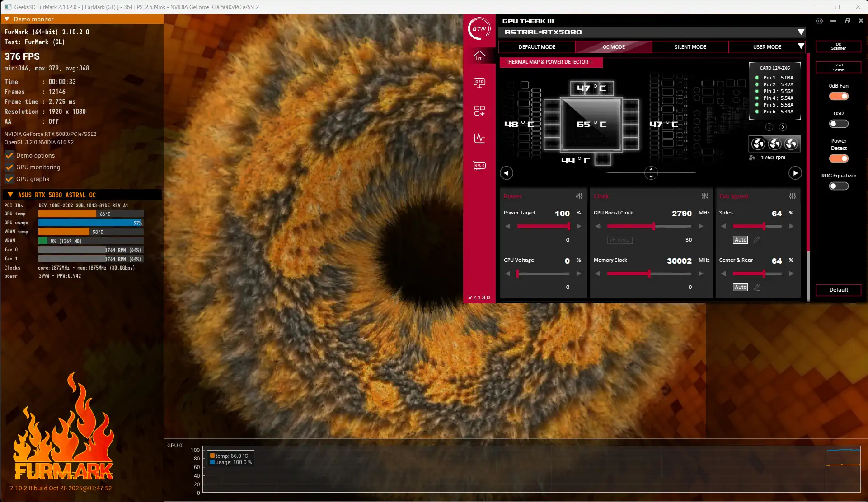
Task: Click the thermal map collapse stepper
Action: [x=651, y=173]
